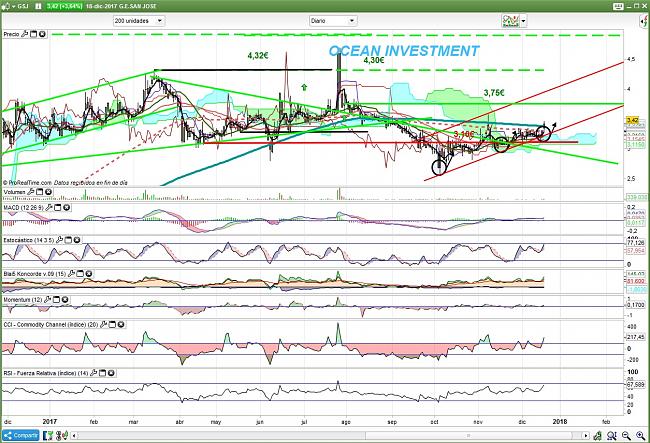The height and width of the screenshot is (443, 650).
Task: Click the scrollbar left arrow
Action: pyautogui.click(x=74, y=436)
